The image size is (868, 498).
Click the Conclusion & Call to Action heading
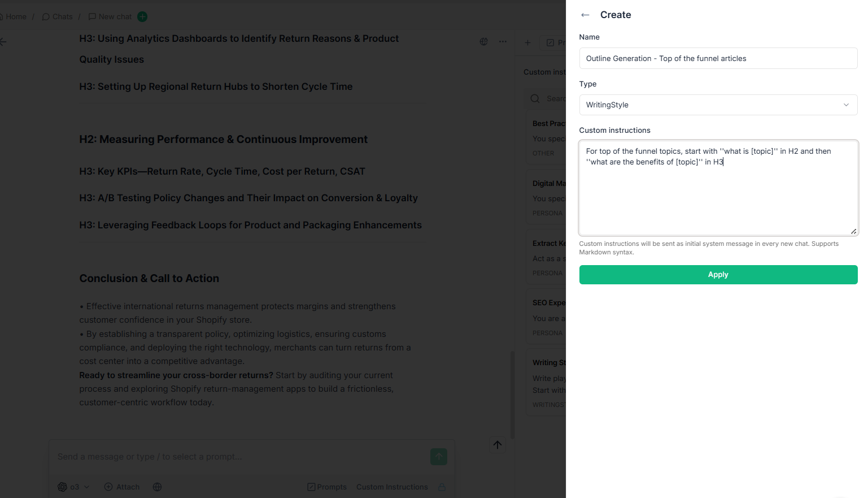click(149, 278)
